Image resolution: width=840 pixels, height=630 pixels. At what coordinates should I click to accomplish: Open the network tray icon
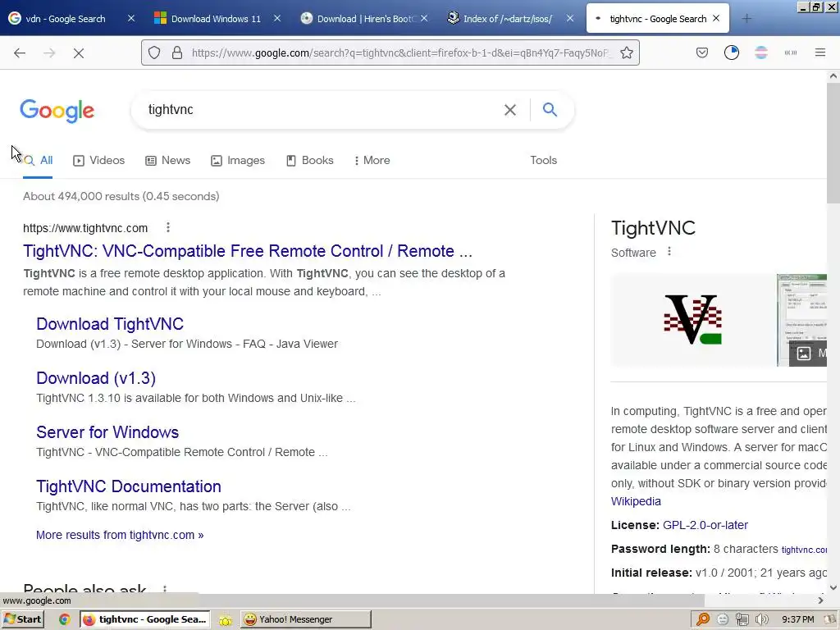click(742, 619)
